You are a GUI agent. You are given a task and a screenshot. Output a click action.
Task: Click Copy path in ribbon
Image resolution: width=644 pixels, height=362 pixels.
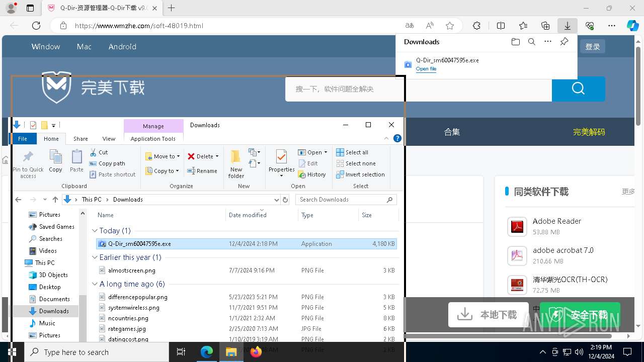tap(107, 163)
